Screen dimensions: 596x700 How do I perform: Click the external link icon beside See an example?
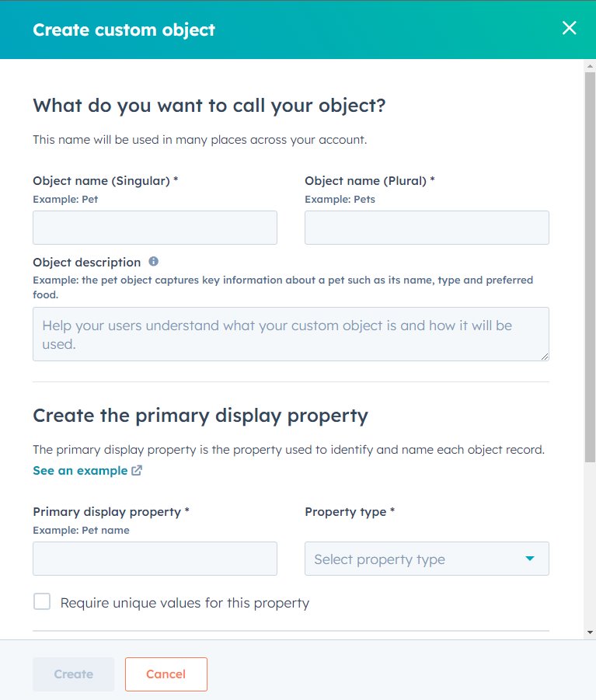138,470
